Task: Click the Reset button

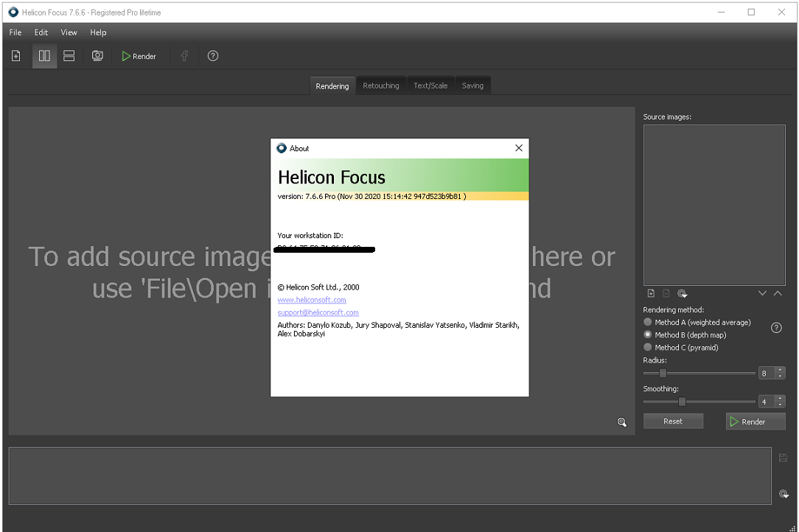Action: click(x=673, y=421)
